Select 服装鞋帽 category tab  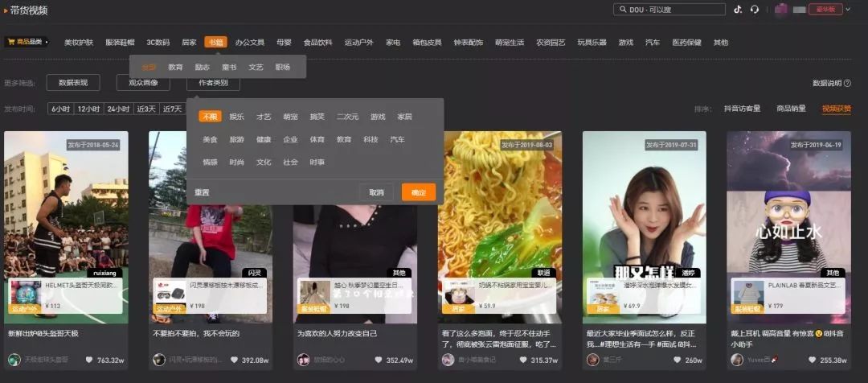pos(120,43)
